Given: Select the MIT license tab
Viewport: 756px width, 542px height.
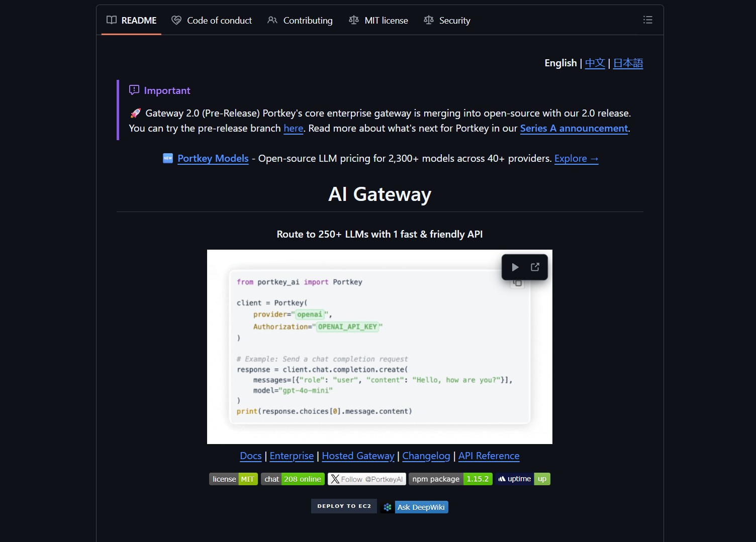Looking at the screenshot, I should tap(379, 21).
